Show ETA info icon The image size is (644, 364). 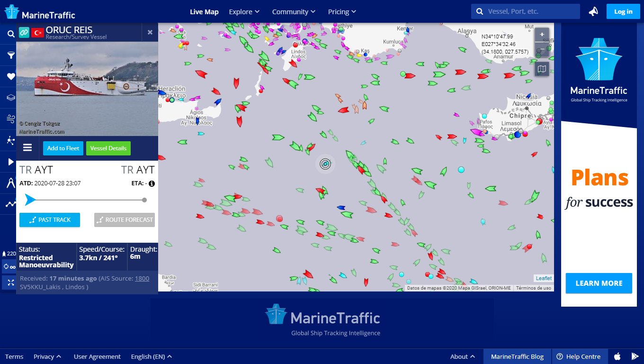(x=152, y=183)
